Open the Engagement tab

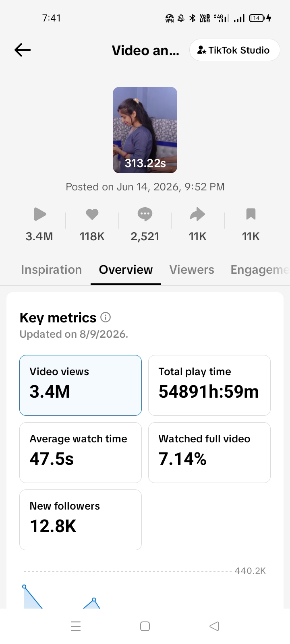(260, 270)
